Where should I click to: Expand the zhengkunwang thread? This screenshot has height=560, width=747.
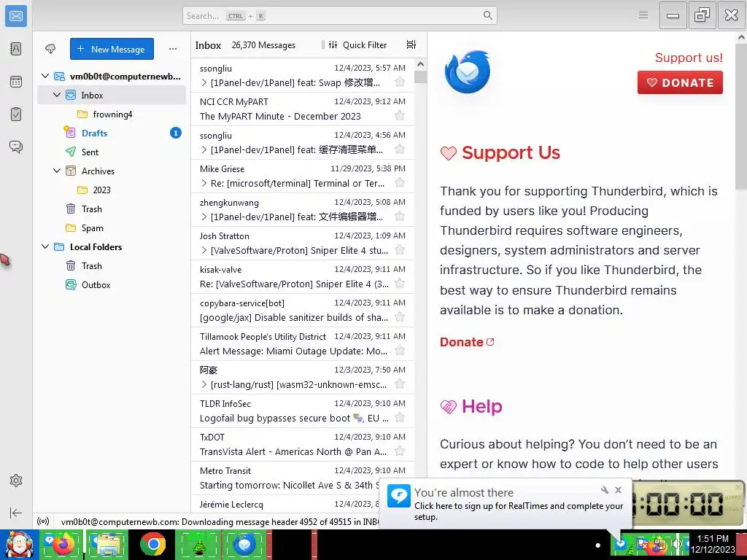tap(204, 217)
